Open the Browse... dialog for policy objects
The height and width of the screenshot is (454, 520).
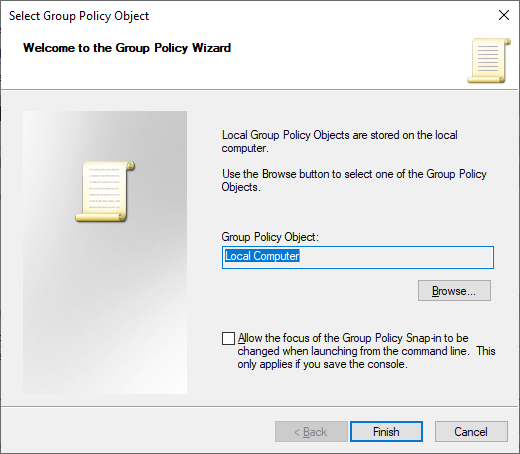point(454,291)
